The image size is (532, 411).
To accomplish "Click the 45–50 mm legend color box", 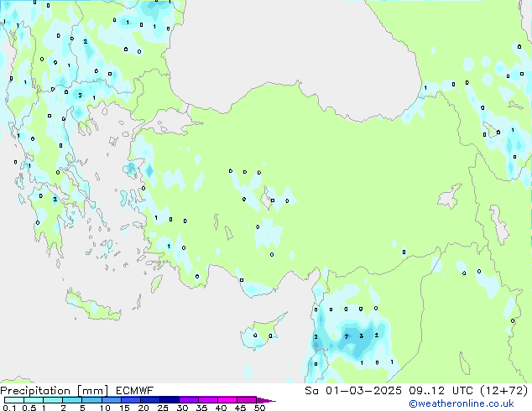I will tap(247, 400).
